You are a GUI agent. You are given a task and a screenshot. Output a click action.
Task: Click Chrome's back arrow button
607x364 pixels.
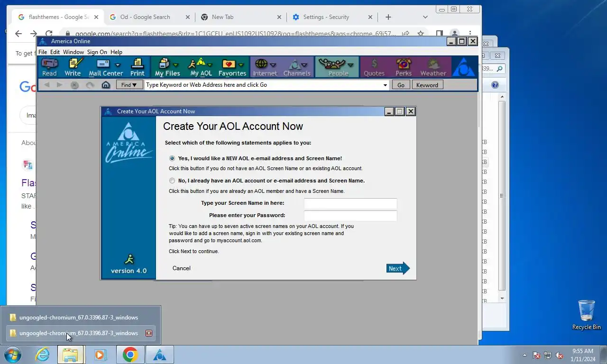(18, 34)
